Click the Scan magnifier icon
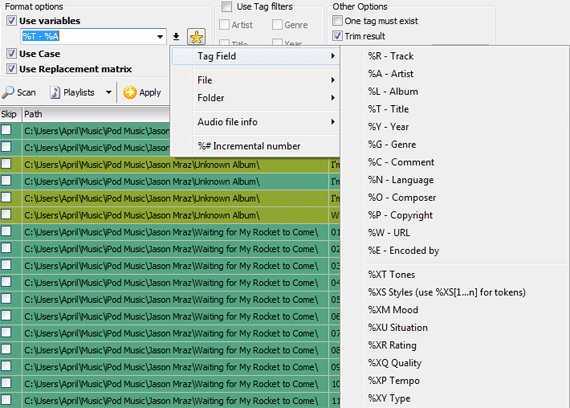The width and height of the screenshot is (570, 408). (x=8, y=92)
